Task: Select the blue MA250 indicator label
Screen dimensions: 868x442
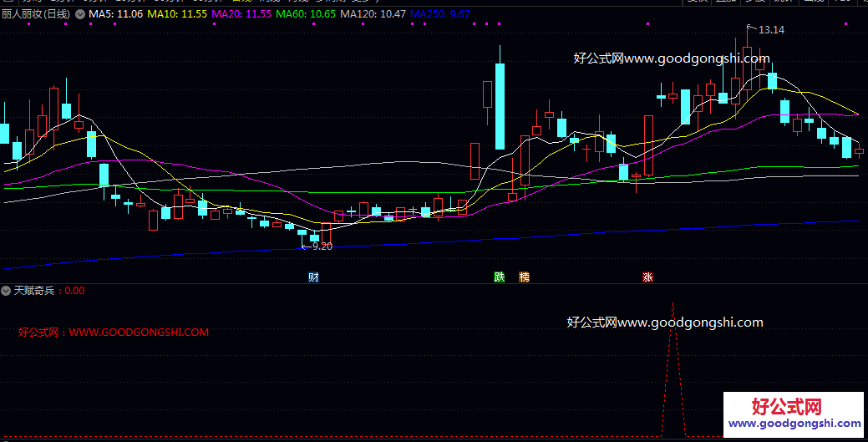Action: point(440,14)
